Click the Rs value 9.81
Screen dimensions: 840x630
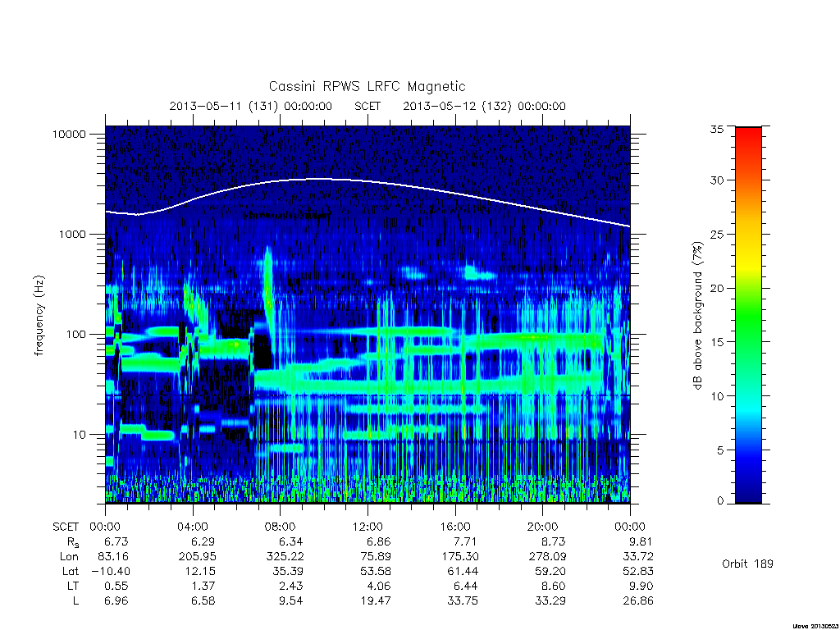[641, 541]
